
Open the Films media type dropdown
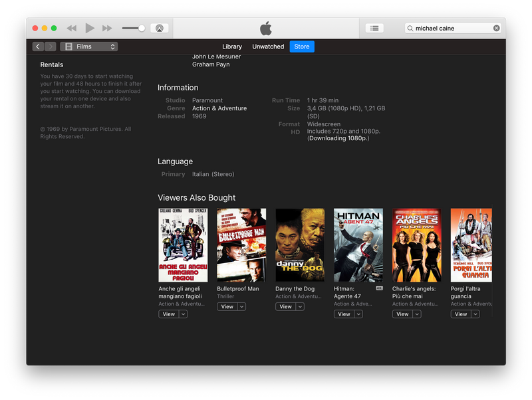(88, 47)
